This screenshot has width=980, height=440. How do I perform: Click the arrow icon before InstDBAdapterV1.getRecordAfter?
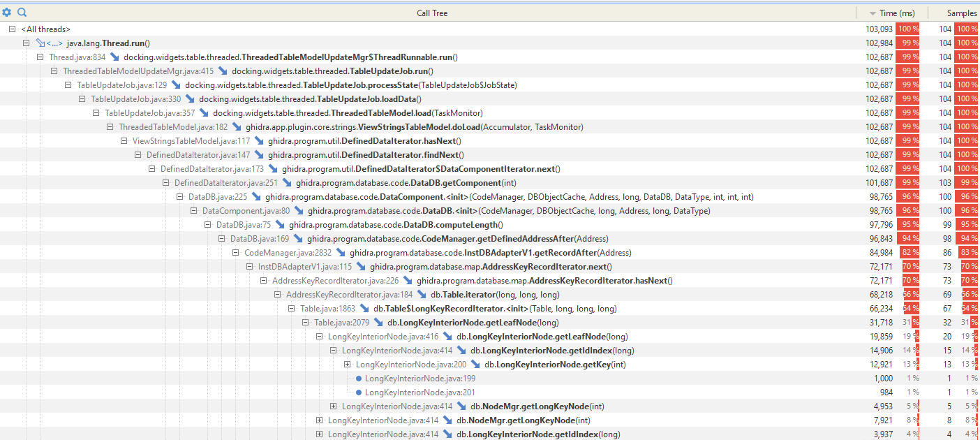coord(341,253)
